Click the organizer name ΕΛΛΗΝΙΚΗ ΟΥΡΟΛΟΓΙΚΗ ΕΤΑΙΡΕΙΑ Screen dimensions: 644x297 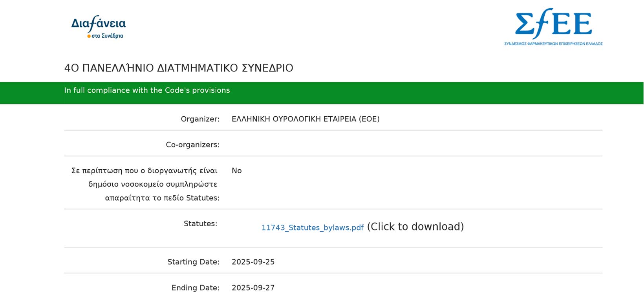pyautogui.click(x=306, y=119)
